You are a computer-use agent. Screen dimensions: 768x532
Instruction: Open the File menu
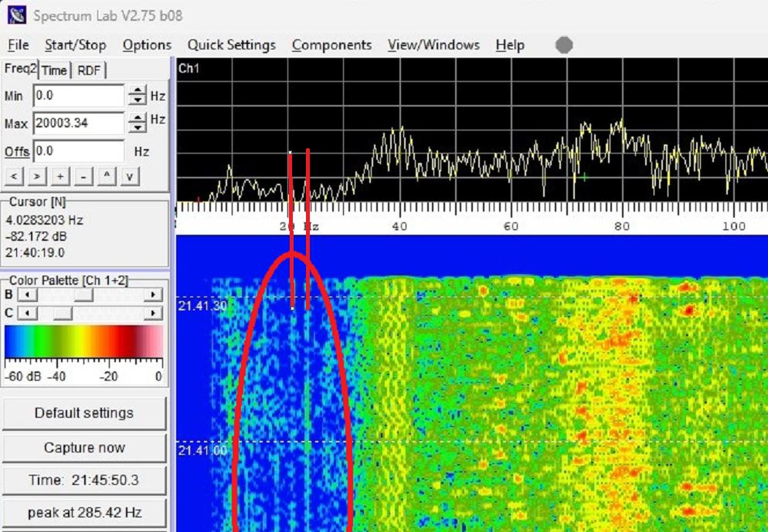coord(18,45)
